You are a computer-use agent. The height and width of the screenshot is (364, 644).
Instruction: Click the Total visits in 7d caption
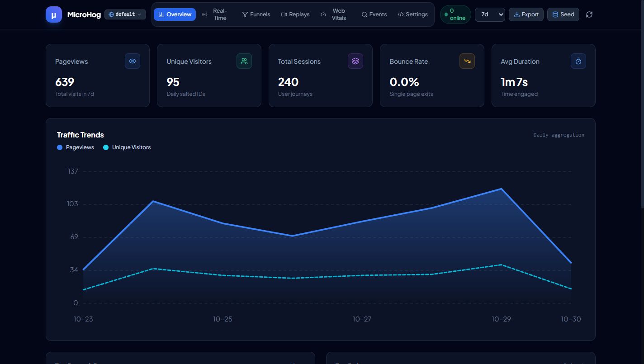75,94
